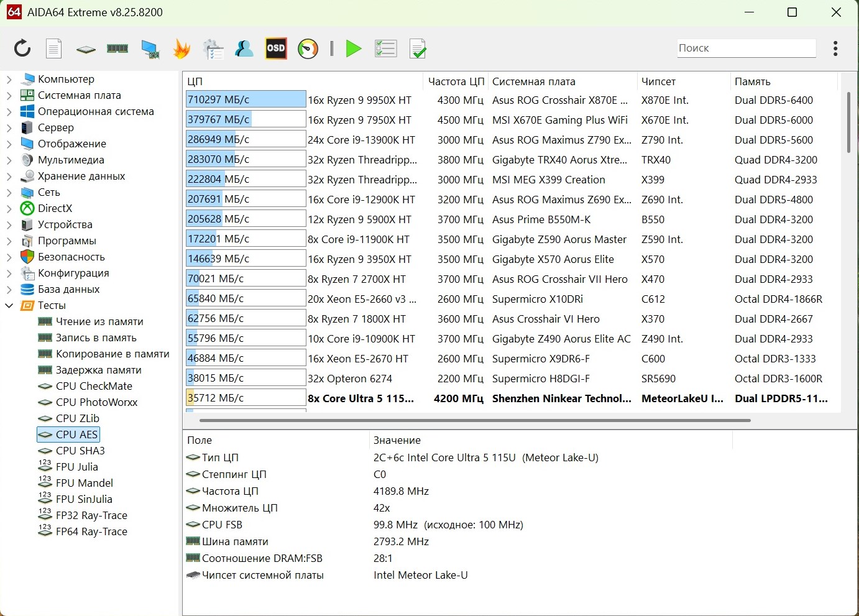The height and width of the screenshot is (616, 859).
Task: Click the OSD panel icon
Action: coord(275,48)
